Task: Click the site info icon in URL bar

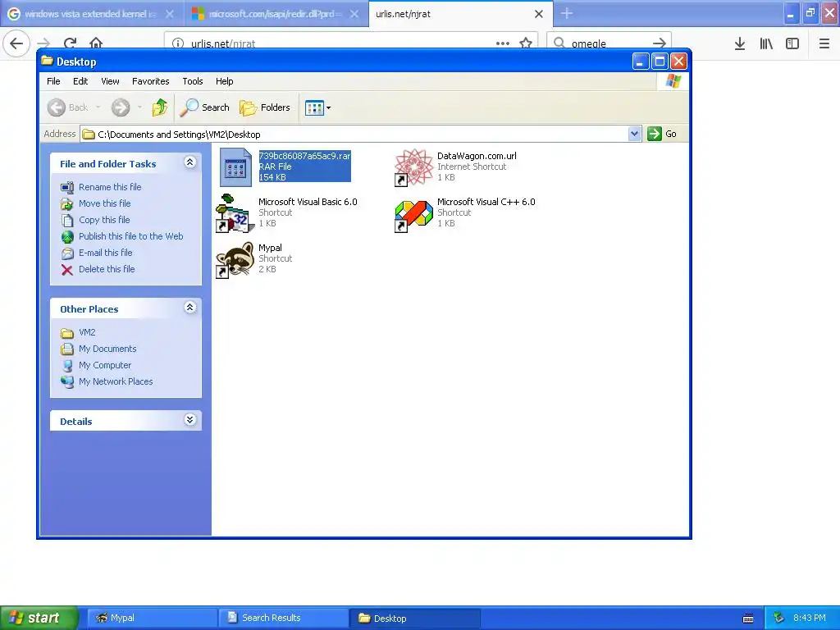Action: click(178, 43)
